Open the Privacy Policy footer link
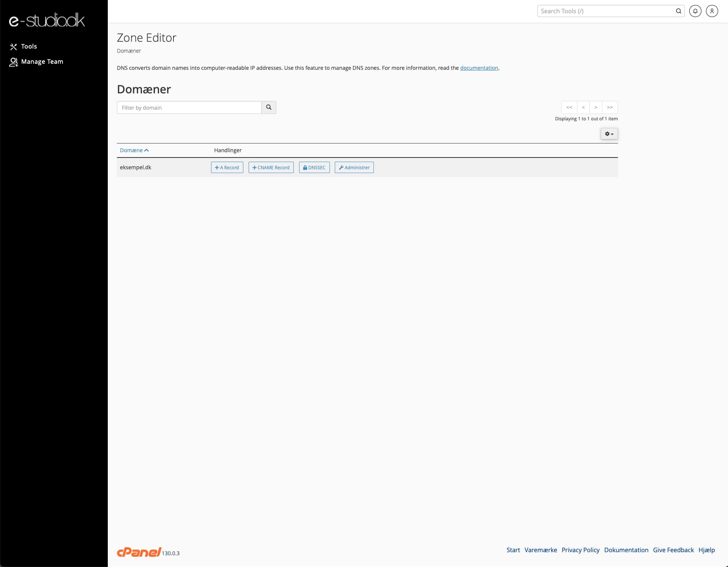The width and height of the screenshot is (728, 567). [x=580, y=550]
